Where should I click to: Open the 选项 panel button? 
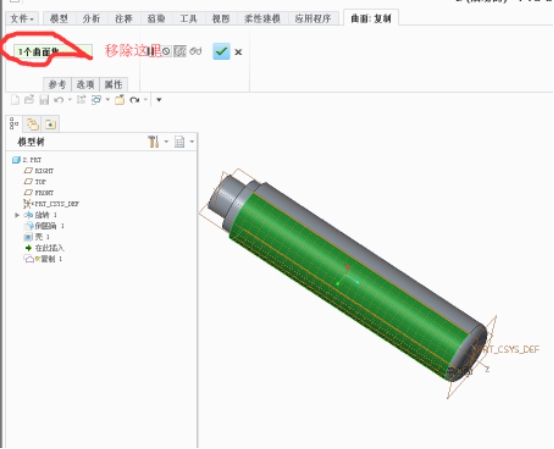point(86,85)
